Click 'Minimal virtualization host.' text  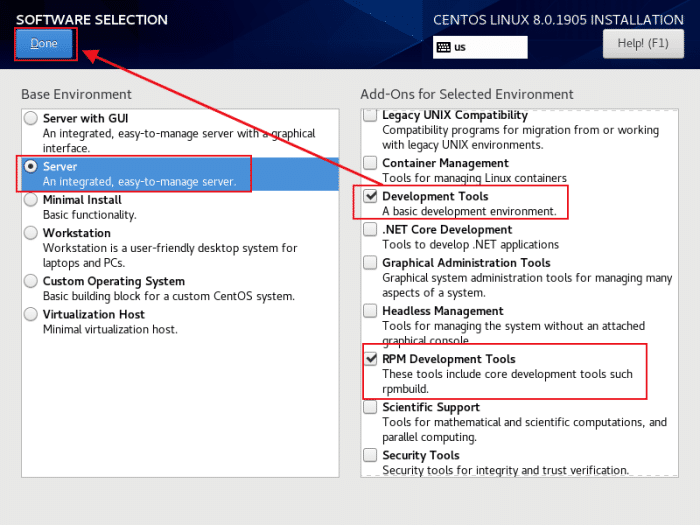coord(110,329)
